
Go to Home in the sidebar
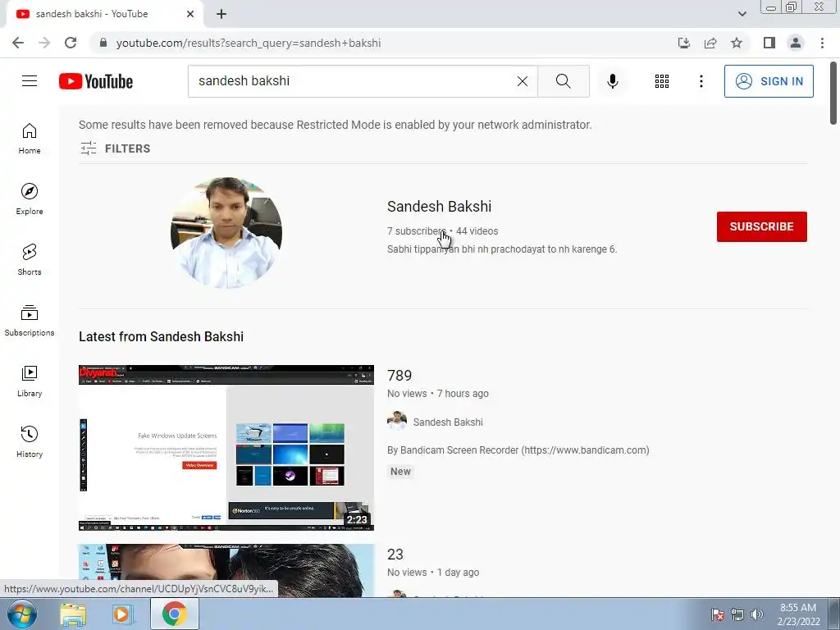[x=30, y=139]
